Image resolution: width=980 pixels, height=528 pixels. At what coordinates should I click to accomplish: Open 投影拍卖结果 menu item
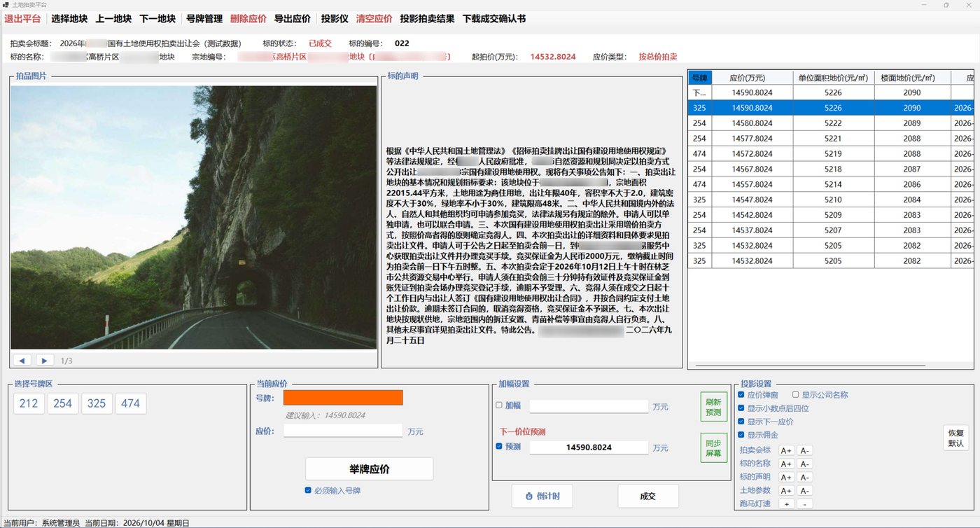click(x=427, y=19)
